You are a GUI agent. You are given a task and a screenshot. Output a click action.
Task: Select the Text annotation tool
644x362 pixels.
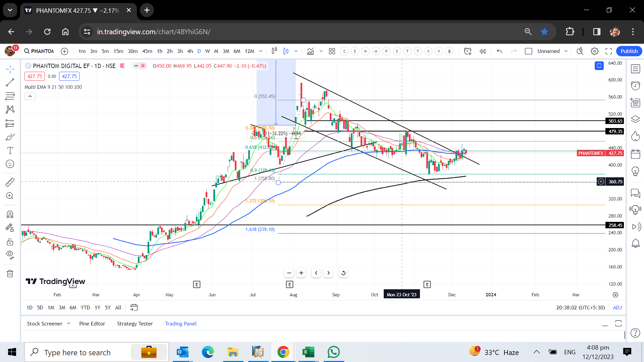10,150
